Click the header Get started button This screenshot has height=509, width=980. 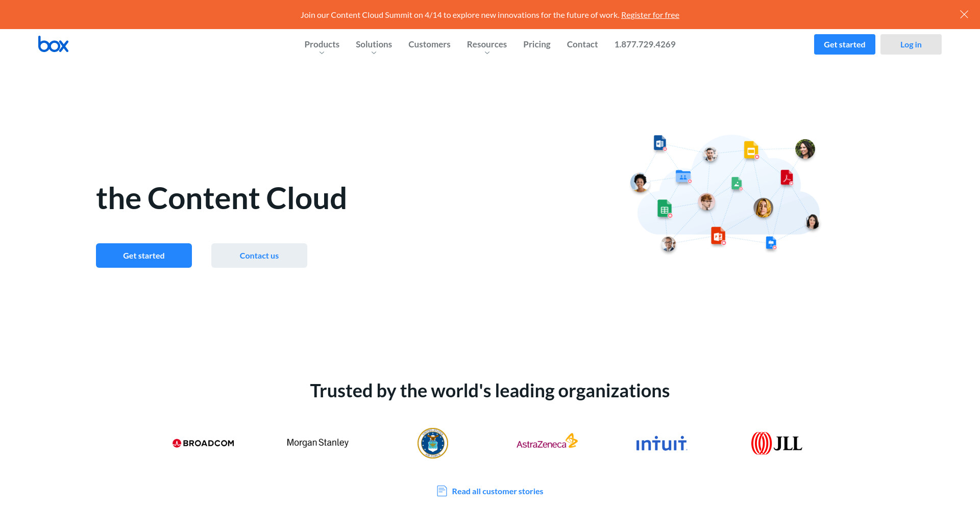[844, 44]
